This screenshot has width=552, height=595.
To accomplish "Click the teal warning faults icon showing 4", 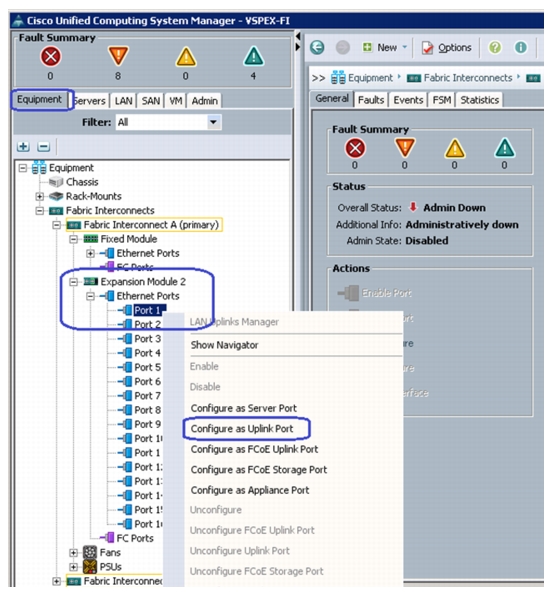I will (x=253, y=56).
